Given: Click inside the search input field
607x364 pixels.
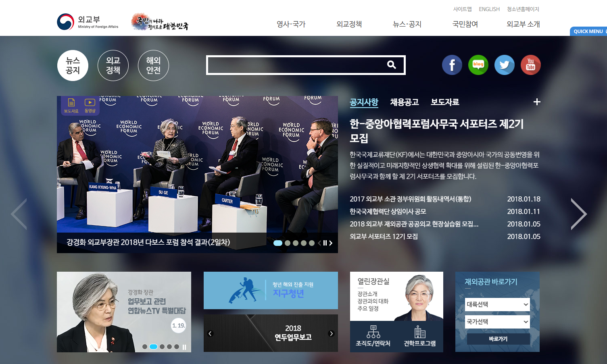Looking at the screenshot, I should tap(294, 65).
